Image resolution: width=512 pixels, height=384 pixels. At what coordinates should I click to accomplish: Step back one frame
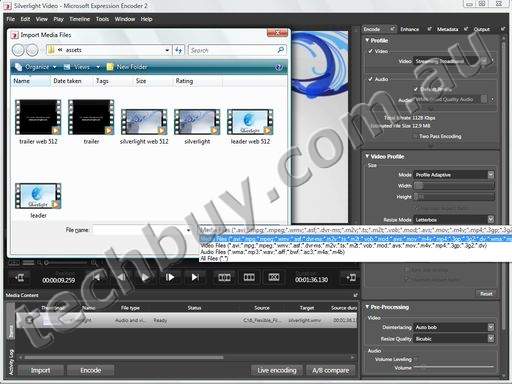click(x=122, y=277)
